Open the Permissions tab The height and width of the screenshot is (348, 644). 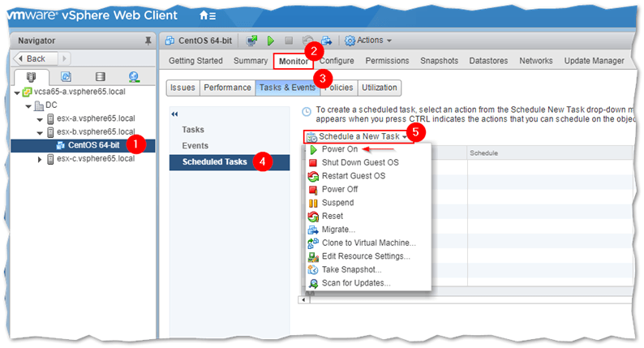click(387, 61)
